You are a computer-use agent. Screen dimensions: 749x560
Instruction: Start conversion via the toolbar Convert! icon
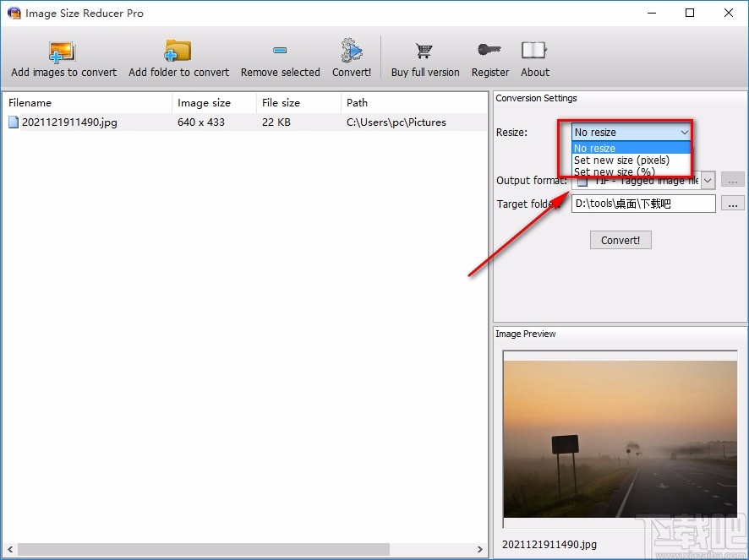352,52
